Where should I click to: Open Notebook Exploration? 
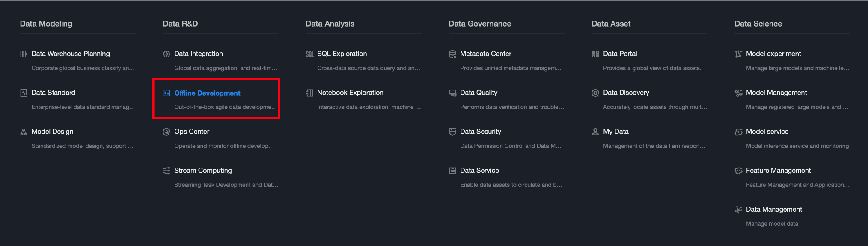click(x=350, y=93)
